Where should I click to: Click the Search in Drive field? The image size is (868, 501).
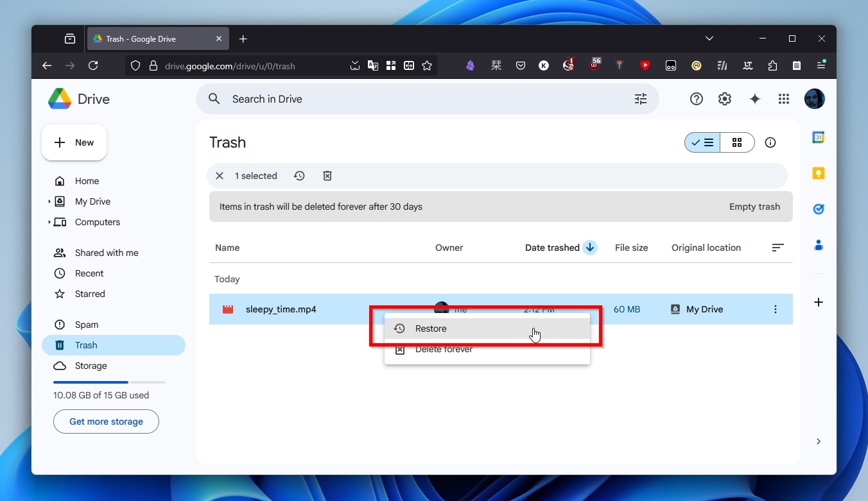pyautogui.click(x=427, y=99)
